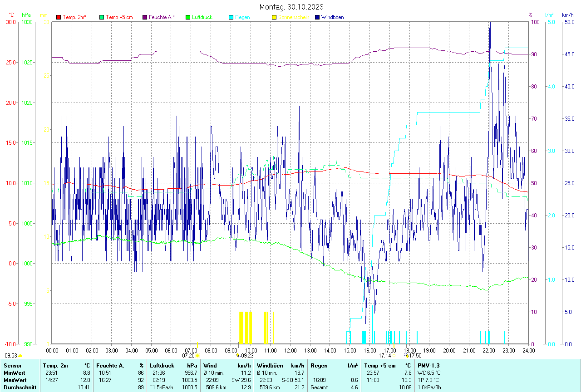Image resolution: width=581 pixels, height=392 pixels.
Task: Click the minimum temperature value 8.8
Action: [x=86, y=372]
